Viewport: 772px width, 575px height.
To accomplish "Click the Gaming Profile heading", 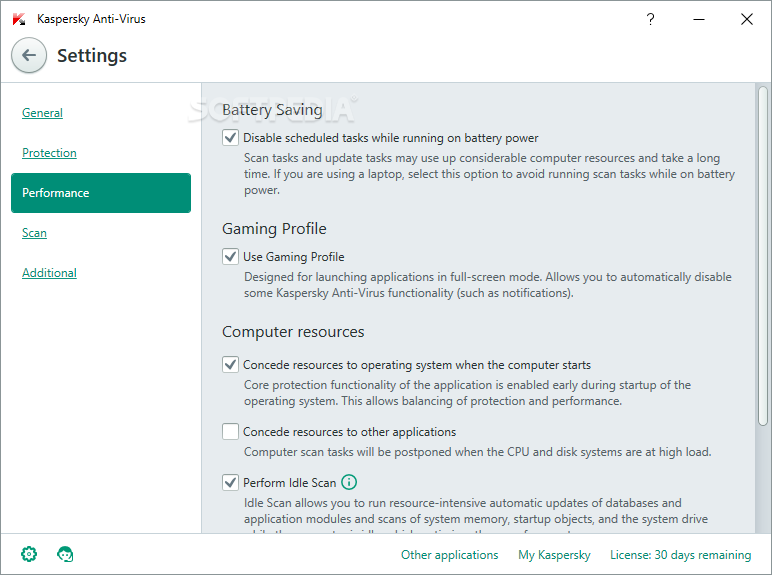I will click(274, 229).
